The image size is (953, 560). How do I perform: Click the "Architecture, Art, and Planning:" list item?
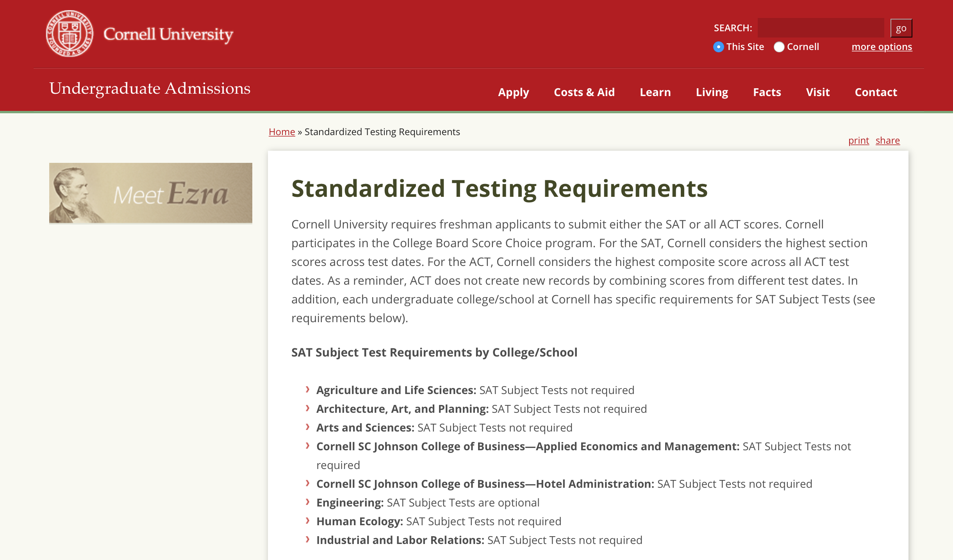(482, 409)
